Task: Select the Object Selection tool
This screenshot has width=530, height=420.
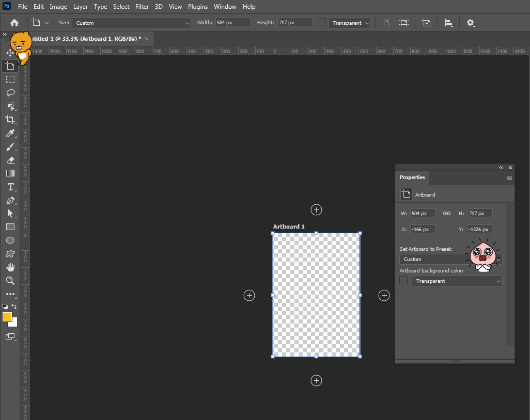Action: tap(10, 106)
